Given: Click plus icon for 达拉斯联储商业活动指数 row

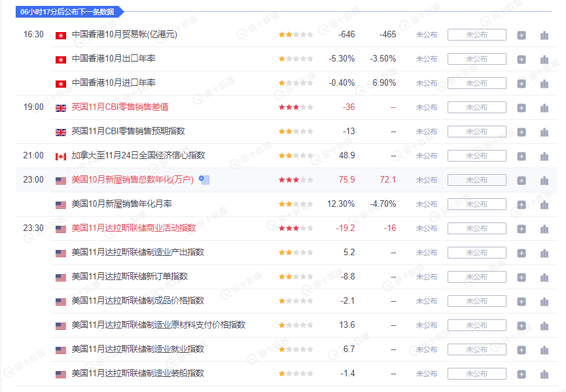Looking at the screenshot, I should pos(522,229).
